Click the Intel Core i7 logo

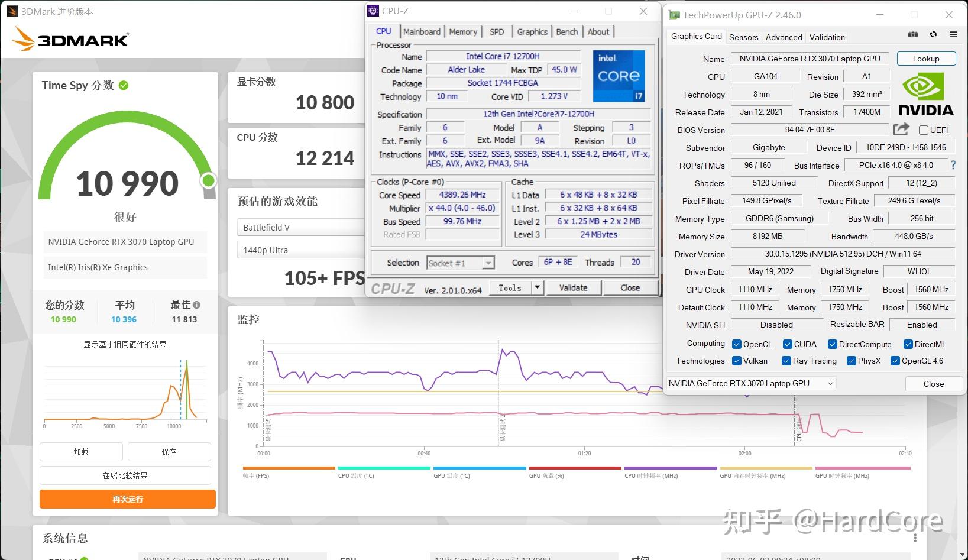pyautogui.click(x=619, y=76)
